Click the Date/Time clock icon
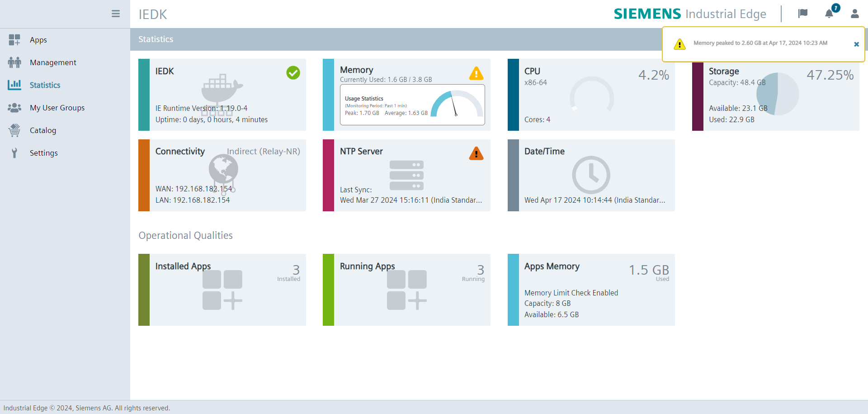868x414 pixels. [x=591, y=175]
